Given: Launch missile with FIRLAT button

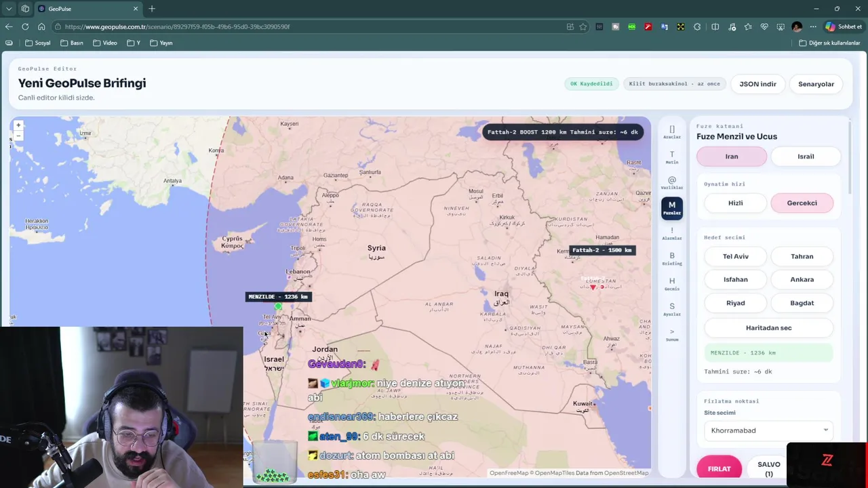Looking at the screenshot, I should coord(719,468).
